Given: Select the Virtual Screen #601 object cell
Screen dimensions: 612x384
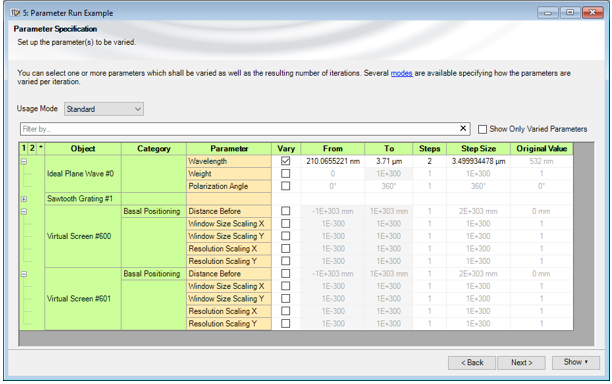Looking at the screenshot, I should tap(83, 298).
